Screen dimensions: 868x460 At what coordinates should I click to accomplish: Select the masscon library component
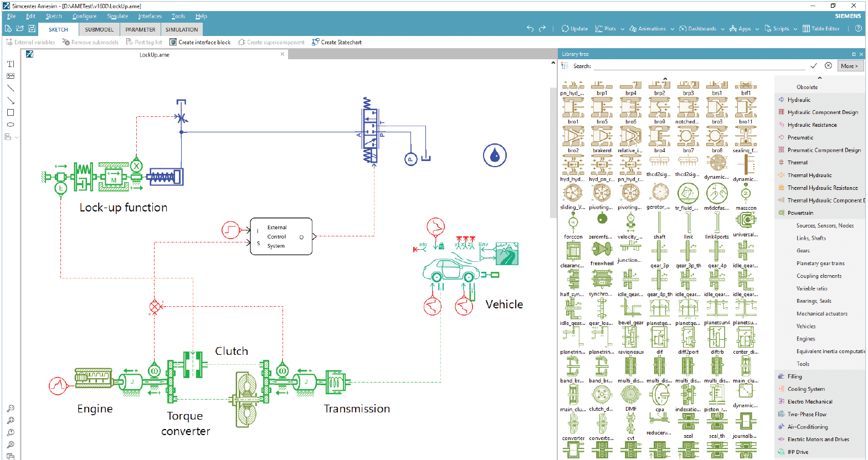click(x=746, y=197)
